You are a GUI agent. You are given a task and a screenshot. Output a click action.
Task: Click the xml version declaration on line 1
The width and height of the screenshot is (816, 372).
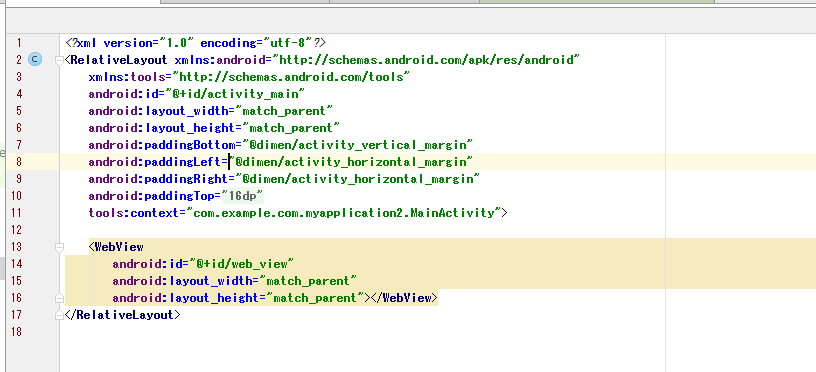(x=196, y=43)
